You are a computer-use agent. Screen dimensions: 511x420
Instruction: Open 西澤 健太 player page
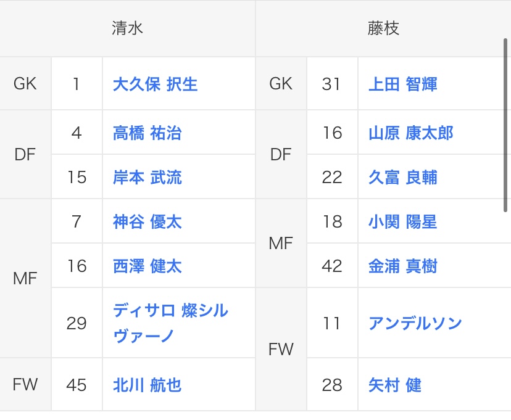[x=147, y=266]
